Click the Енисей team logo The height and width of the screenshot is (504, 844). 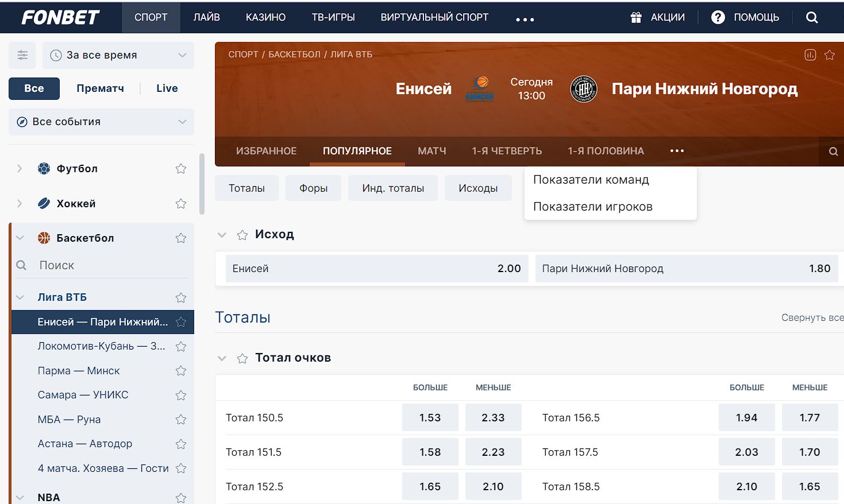pyautogui.click(x=480, y=89)
